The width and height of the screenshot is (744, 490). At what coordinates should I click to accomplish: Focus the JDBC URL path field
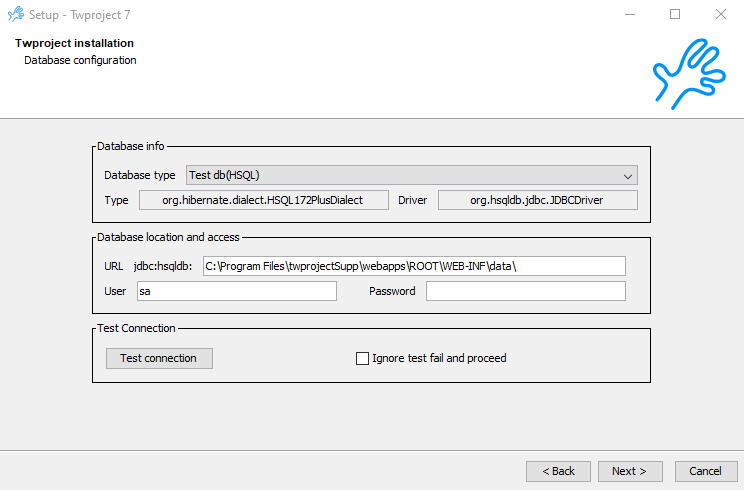pos(413,266)
